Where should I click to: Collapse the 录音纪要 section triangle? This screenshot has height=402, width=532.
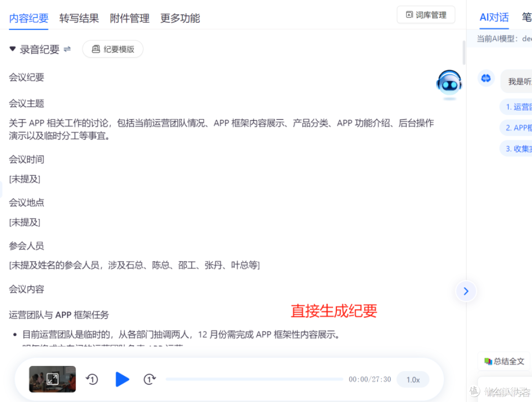tap(12, 49)
